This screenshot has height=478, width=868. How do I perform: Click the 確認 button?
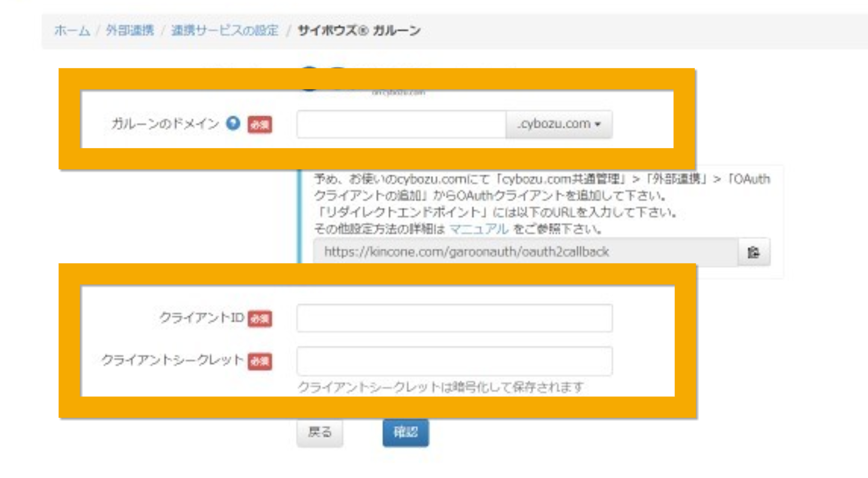406,432
